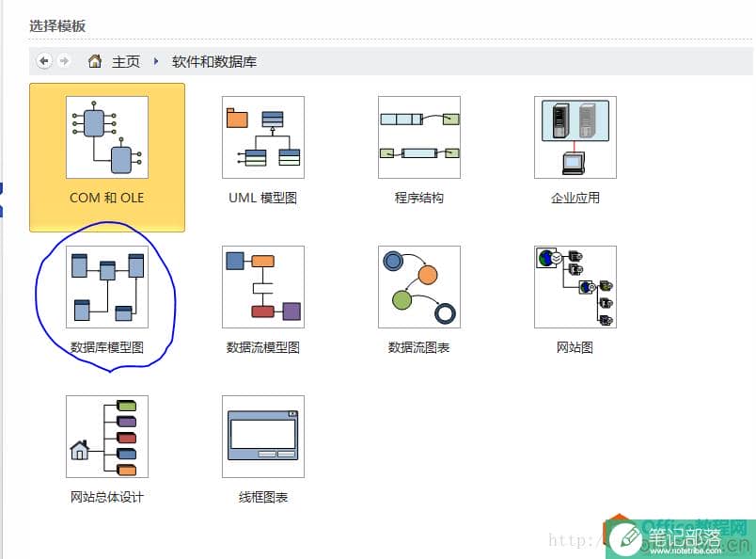The height and width of the screenshot is (559, 756).
Task: Click the 选择模板 heading
Action: coord(57,25)
